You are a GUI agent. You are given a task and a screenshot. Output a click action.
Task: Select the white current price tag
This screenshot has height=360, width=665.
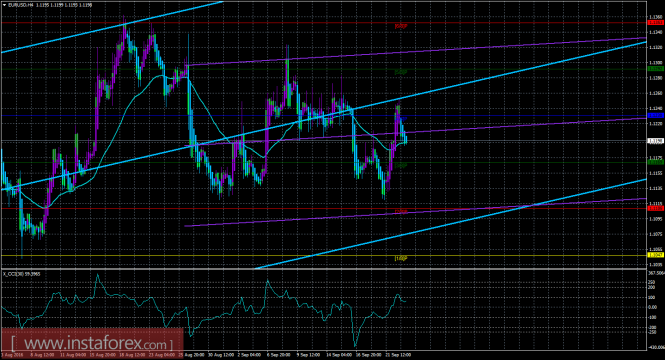click(656, 141)
